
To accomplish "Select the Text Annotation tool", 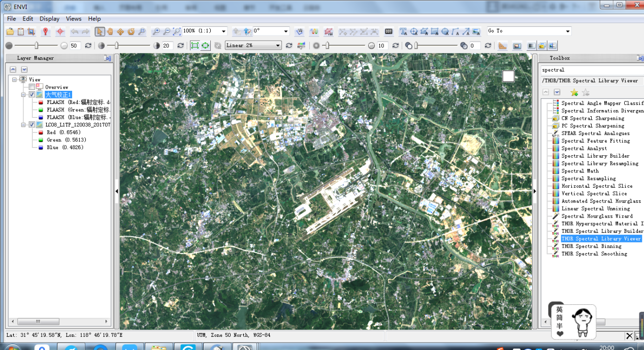I will tap(403, 31).
